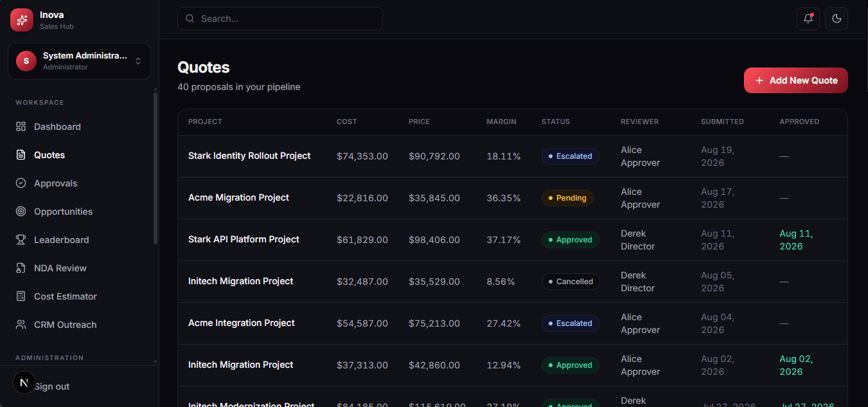Click the CRM Outreach people icon

click(x=21, y=325)
